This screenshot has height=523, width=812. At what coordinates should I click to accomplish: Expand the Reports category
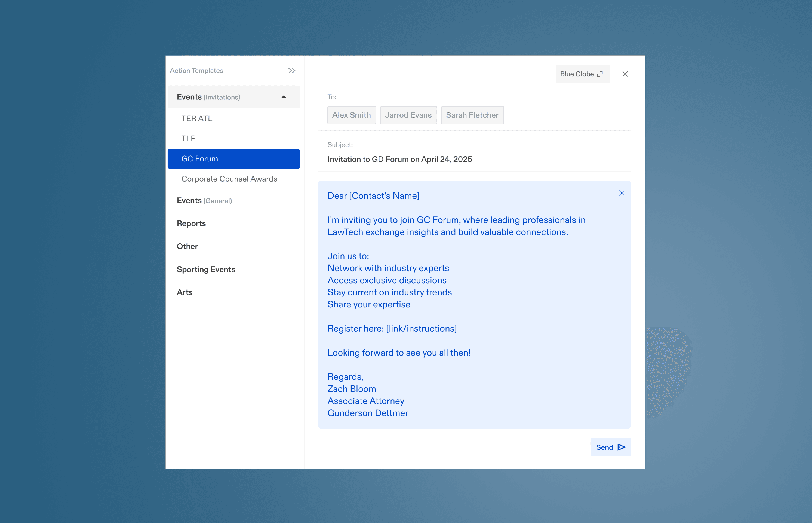click(x=191, y=223)
